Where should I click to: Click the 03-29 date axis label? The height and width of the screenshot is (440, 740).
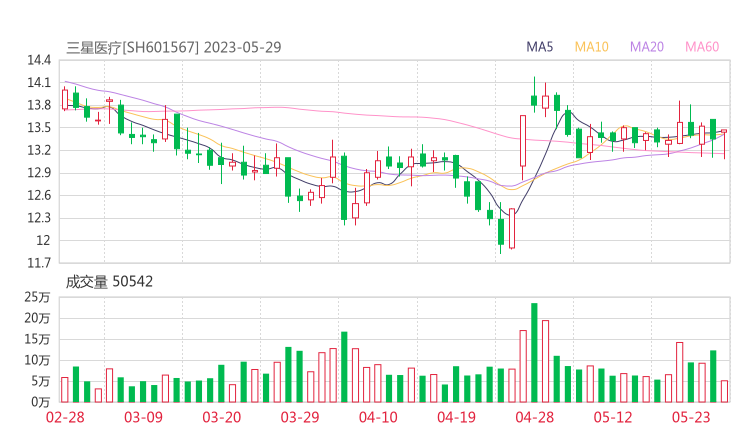[300, 417]
